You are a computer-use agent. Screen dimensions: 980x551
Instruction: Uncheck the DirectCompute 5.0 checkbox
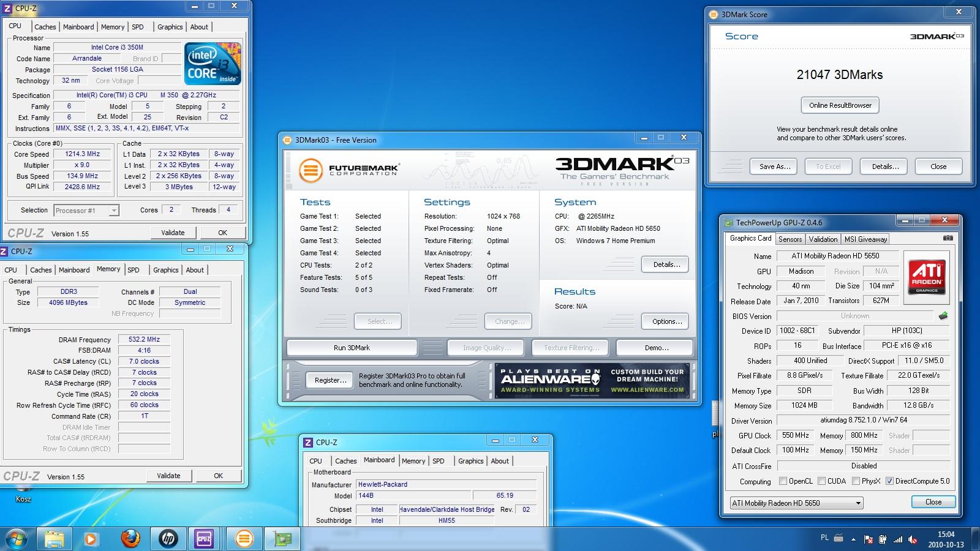[x=889, y=481]
